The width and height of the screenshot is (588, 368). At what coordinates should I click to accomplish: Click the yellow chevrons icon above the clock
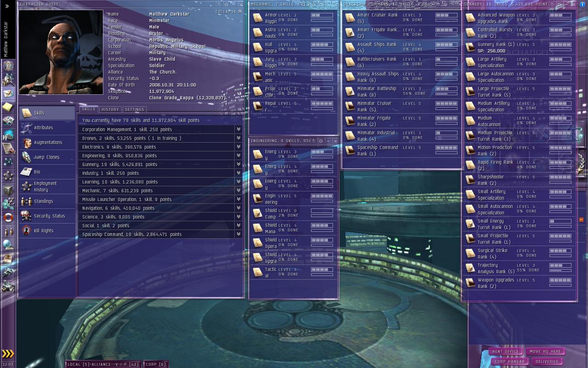pyautogui.click(x=8, y=354)
